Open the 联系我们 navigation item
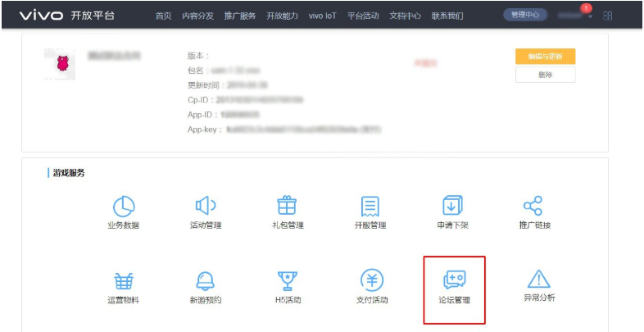The image size is (644, 332). [x=447, y=16]
